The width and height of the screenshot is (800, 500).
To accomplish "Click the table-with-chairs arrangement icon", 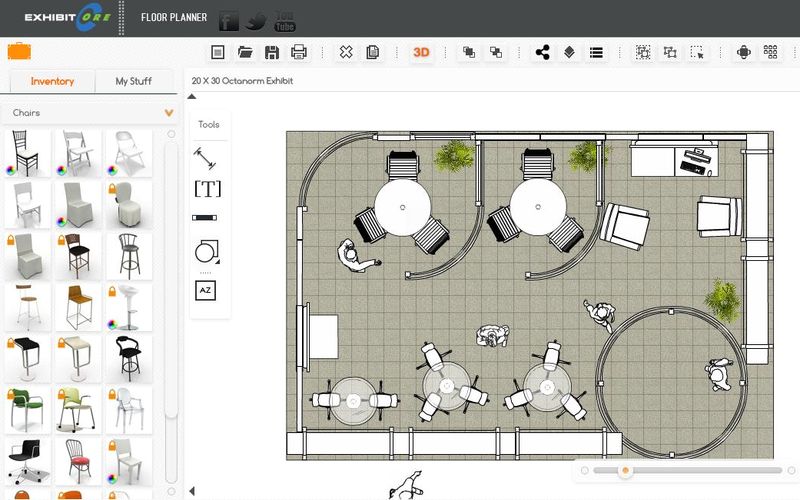I will point(744,52).
